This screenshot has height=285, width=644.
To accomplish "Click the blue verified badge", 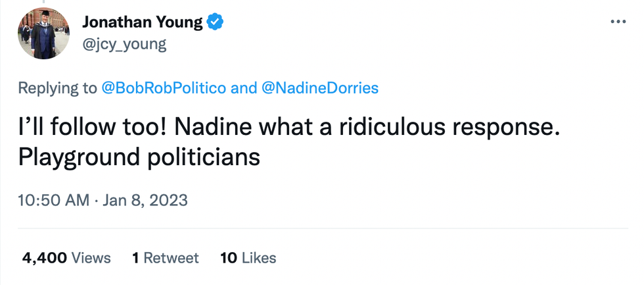I will tap(216, 22).
